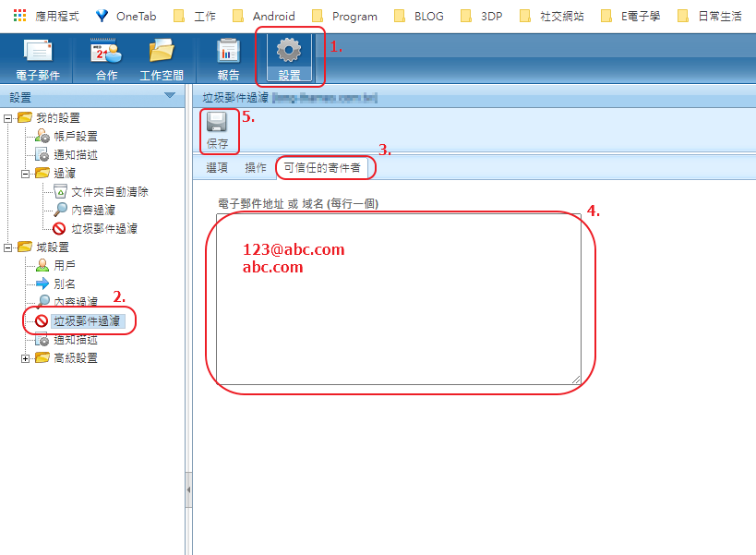Select 帳戶設置 in the tree

point(75,137)
